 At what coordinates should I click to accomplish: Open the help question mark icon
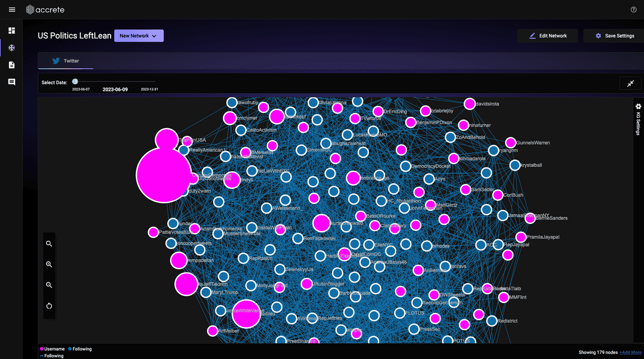(634, 10)
